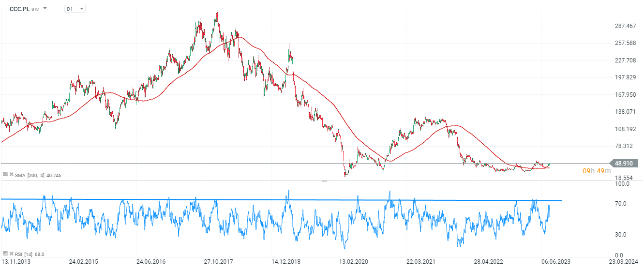This screenshot has width=644, height=270.
Task: Open the D1 timeframe dropdown
Action: 75,9
